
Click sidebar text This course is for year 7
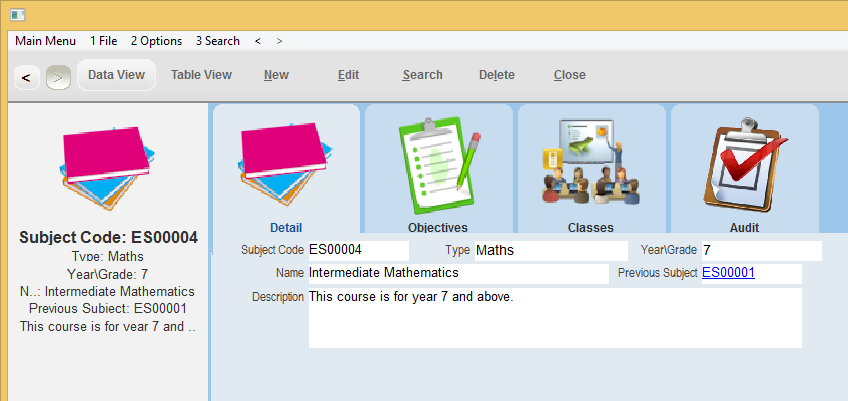pyautogui.click(x=108, y=327)
